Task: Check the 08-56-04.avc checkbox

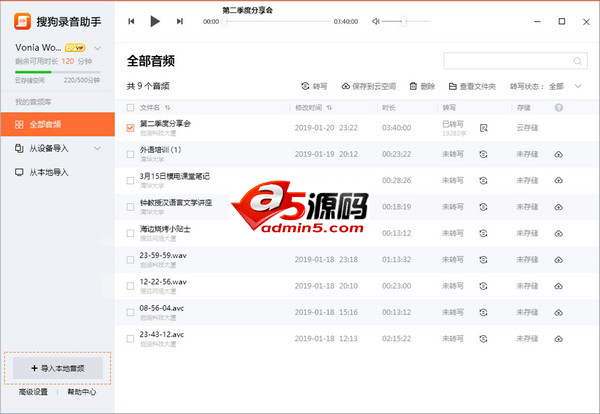Action: [130, 312]
